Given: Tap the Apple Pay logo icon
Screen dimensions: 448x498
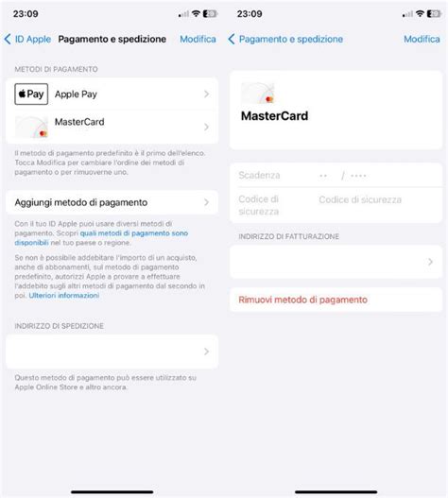Looking at the screenshot, I should 31,94.
